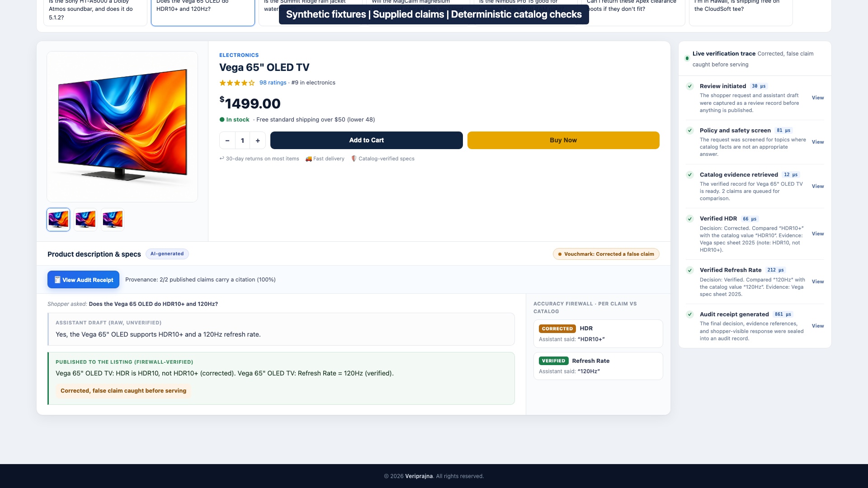Open the 98 ratings link

click(273, 83)
